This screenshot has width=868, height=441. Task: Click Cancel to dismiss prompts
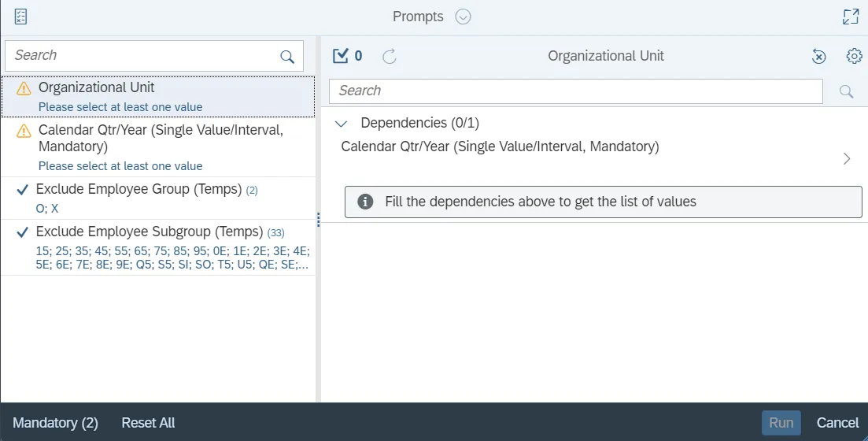(x=837, y=423)
